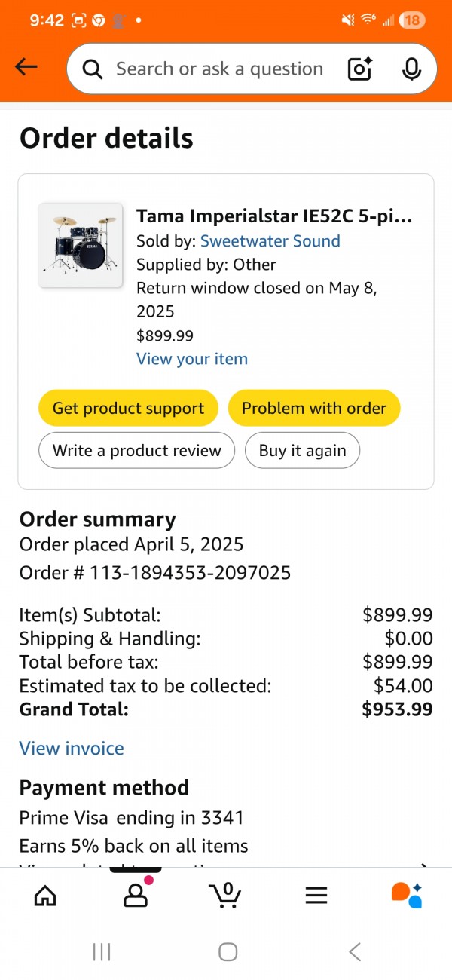Tap the back arrow icon
Screen dimensions: 452x980
click(x=26, y=68)
